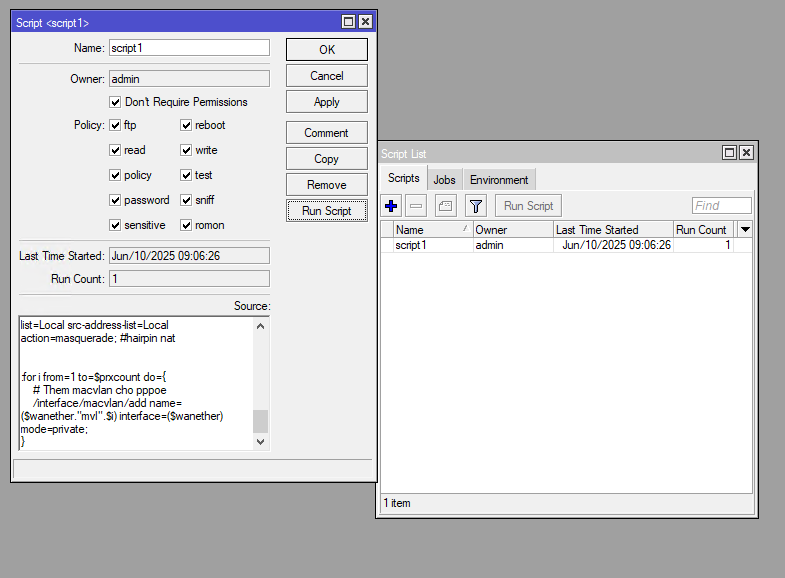
Task: Maximize the Script List window
Action: pos(730,153)
